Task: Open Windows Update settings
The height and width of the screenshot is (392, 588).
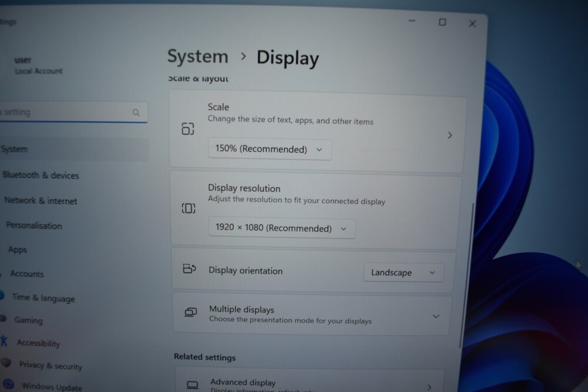Action: click(x=51, y=386)
